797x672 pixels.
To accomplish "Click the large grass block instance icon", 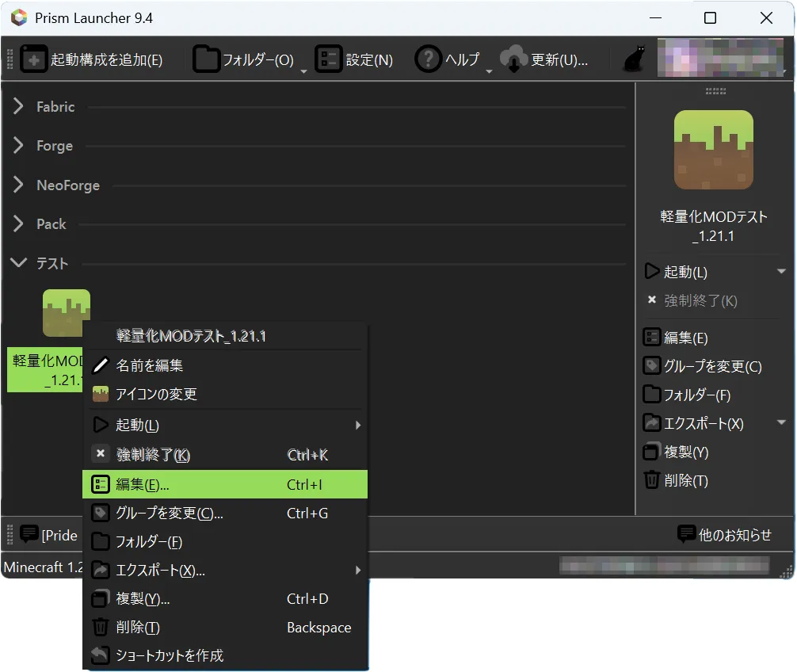I will [x=713, y=150].
